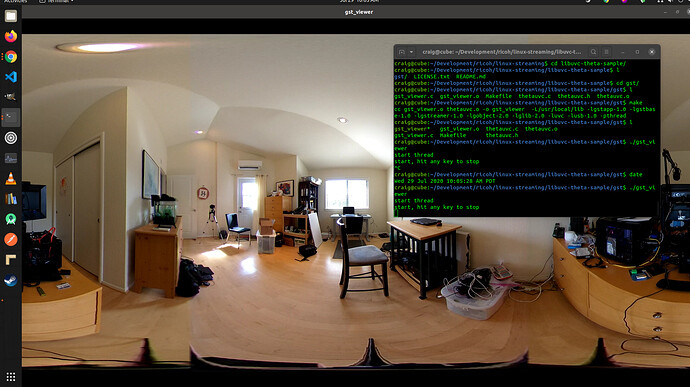Launch Google Chrome from the dock
690x387 pixels.
(11, 57)
